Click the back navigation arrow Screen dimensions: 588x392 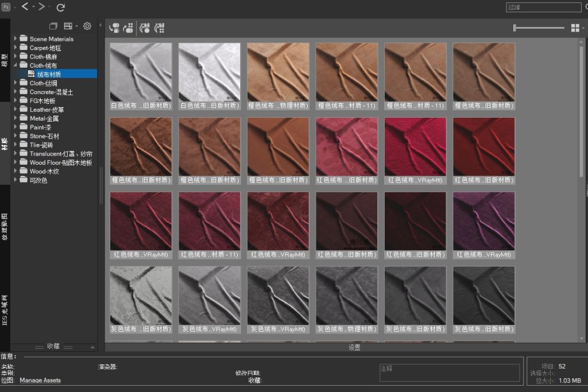coord(25,7)
